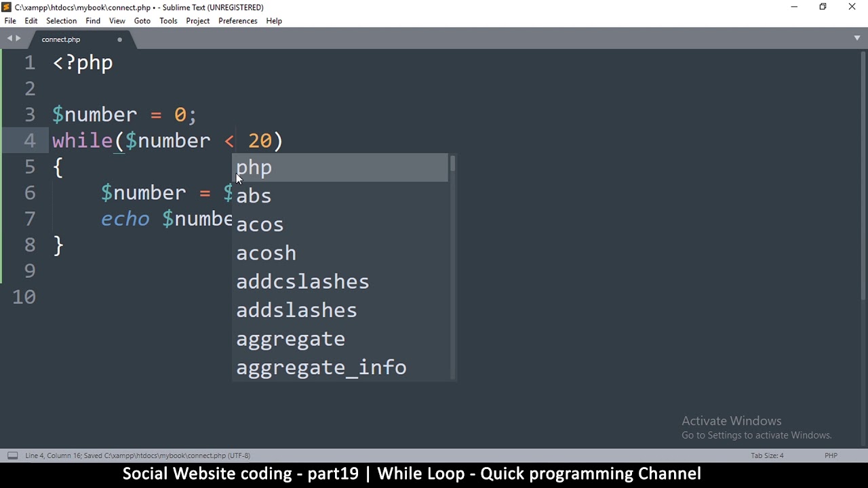Click Sublime Text app icon in title bar

pos(7,7)
